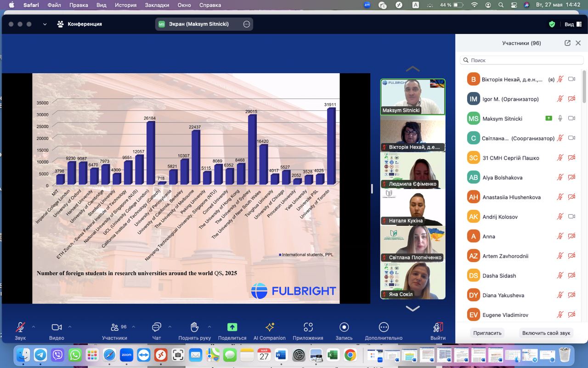The width and height of the screenshot is (588, 368).
Task: Open the Файл menu
Action: [x=54, y=5]
